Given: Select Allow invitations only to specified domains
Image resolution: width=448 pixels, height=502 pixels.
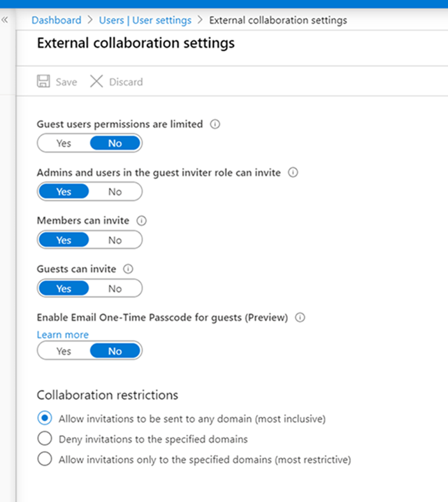Looking at the screenshot, I should (45, 459).
